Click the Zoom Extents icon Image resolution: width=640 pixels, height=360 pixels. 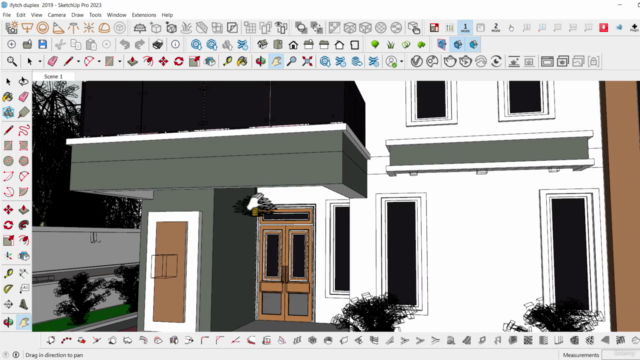pyautogui.click(x=307, y=62)
